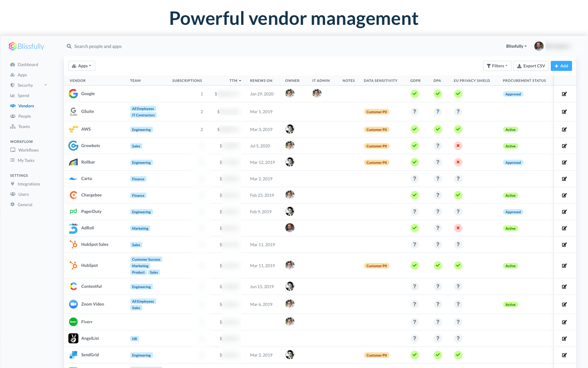Edit the Fiverr vendor row
The width and height of the screenshot is (588, 368).
[564, 322]
